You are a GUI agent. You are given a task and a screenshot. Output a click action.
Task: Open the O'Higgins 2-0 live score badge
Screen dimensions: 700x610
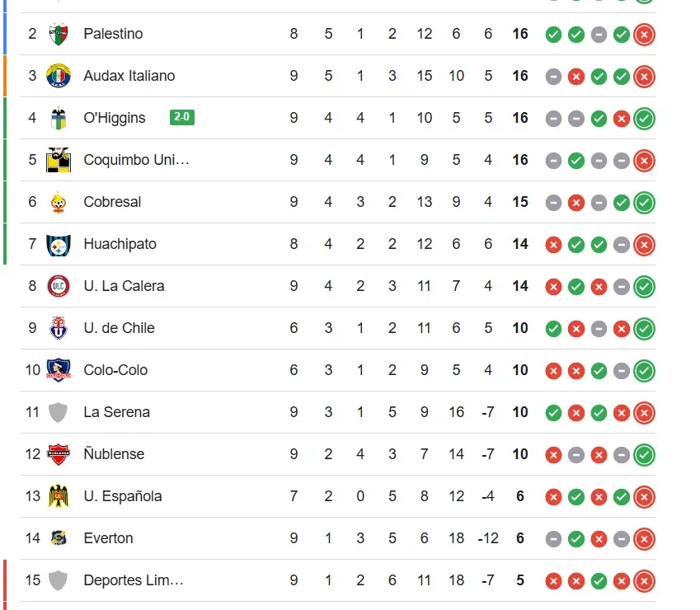(181, 118)
